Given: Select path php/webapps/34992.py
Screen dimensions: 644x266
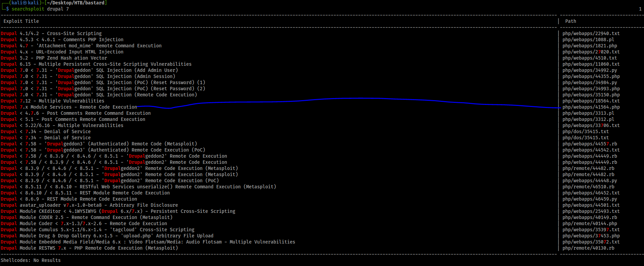Looking at the screenshot, I should pyautogui.click(x=590, y=70).
